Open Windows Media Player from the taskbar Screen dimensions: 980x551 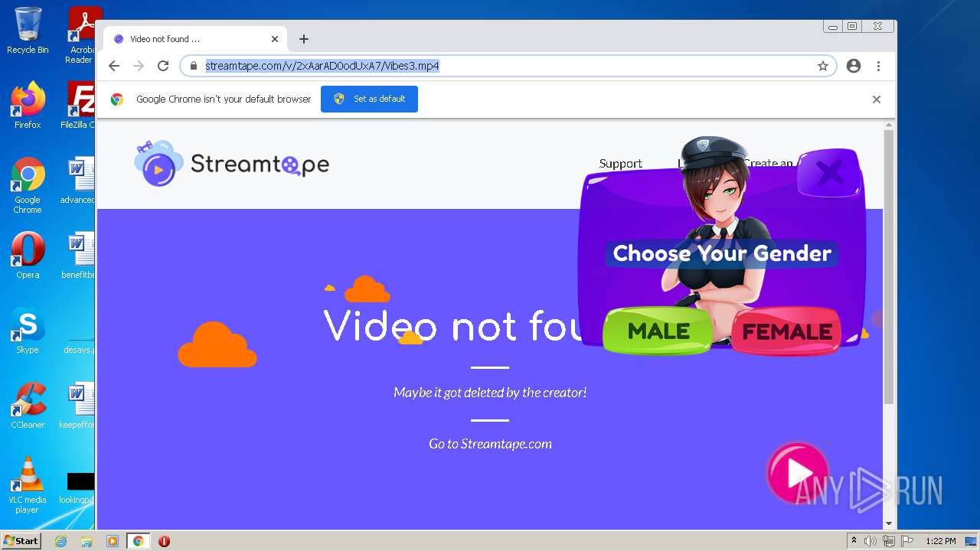point(113,541)
